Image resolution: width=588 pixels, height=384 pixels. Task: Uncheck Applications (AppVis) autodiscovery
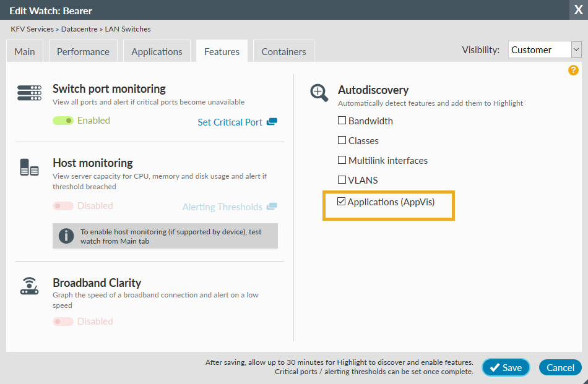click(342, 202)
